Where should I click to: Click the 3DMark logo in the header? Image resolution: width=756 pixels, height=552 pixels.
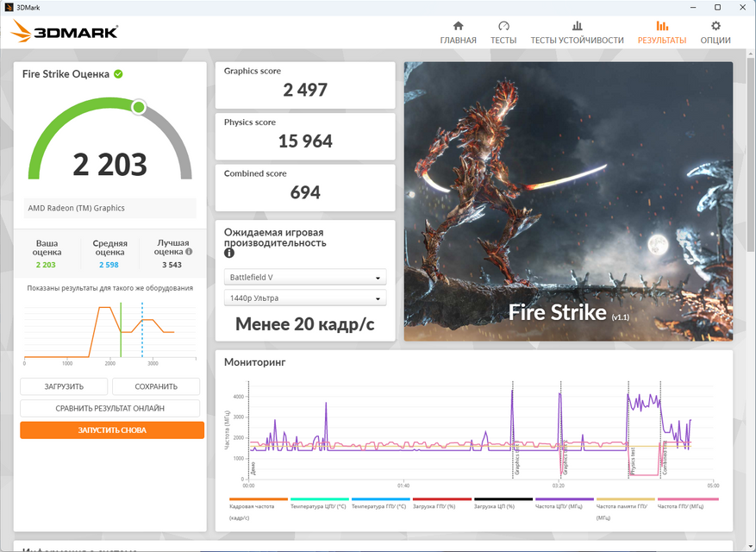coord(65,33)
